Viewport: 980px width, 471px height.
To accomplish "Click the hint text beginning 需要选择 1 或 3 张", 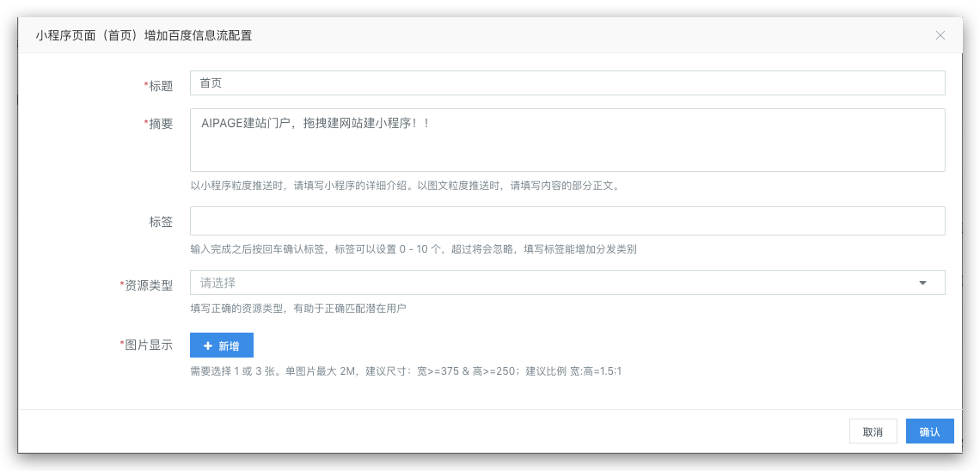I will (407, 371).
